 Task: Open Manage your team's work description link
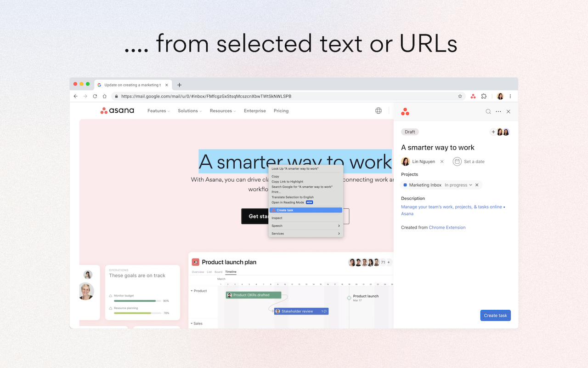[453, 210]
